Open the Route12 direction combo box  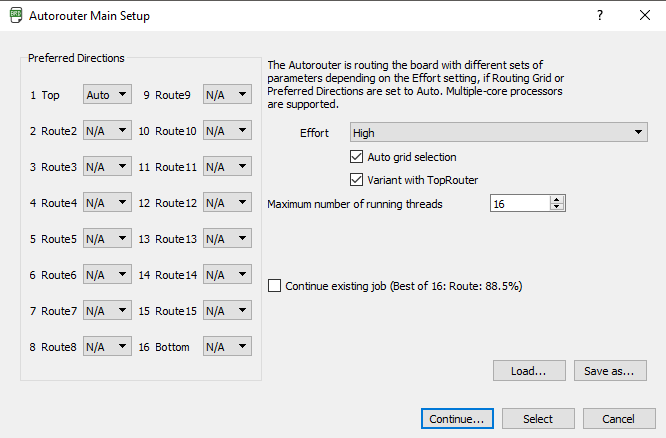point(227,203)
